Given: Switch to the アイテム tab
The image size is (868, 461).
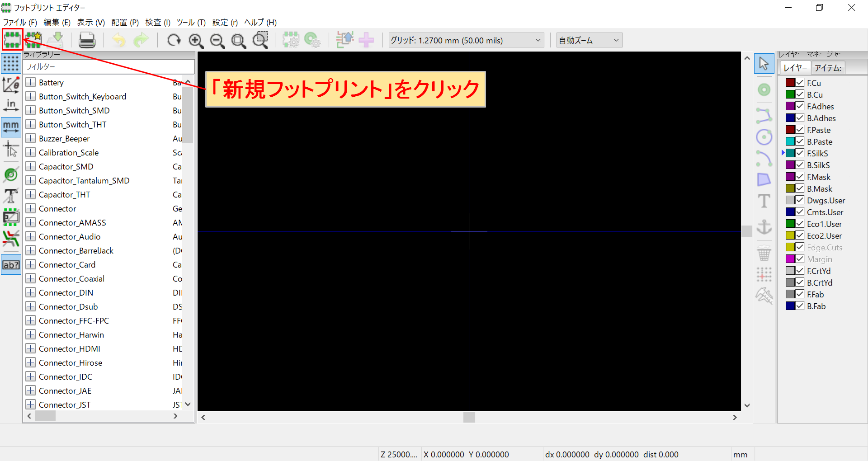Looking at the screenshot, I should pos(828,67).
